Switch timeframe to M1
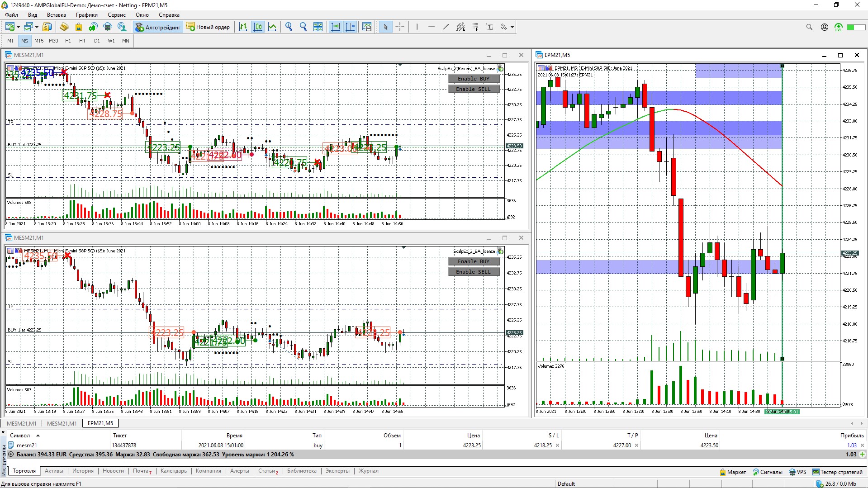Image resolution: width=868 pixels, height=488 pixels. [x=10, y=41]
